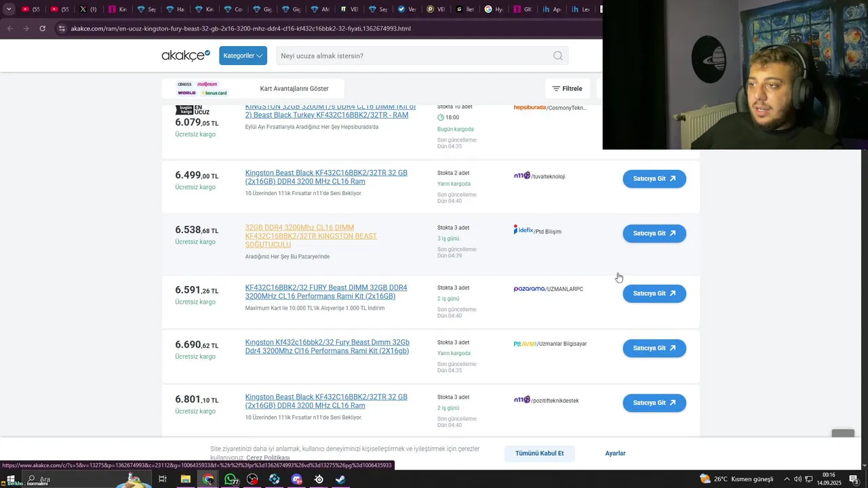Switch to the 'Lex' tab
The height and width of the screenshot is (488, 868).
point(580,9)
